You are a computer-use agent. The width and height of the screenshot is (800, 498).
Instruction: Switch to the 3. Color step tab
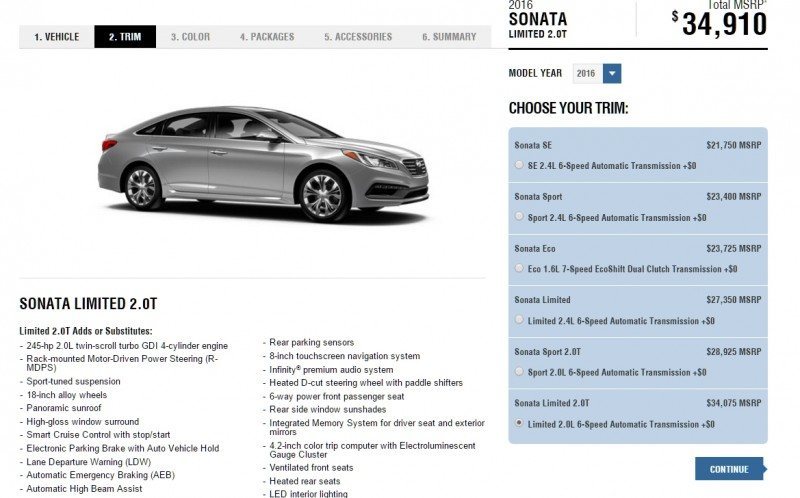190,37
